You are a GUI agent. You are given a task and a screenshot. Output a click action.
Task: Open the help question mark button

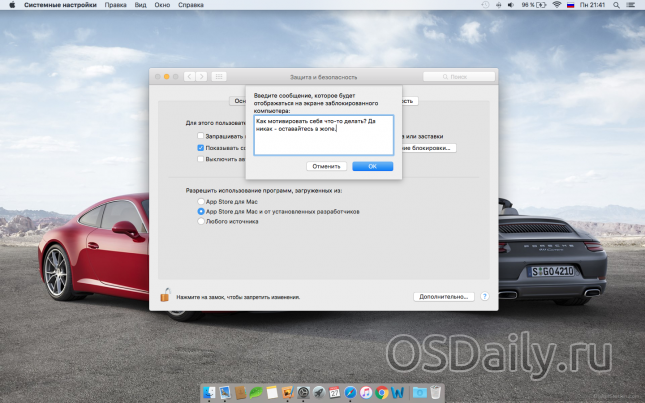[484, 297]
